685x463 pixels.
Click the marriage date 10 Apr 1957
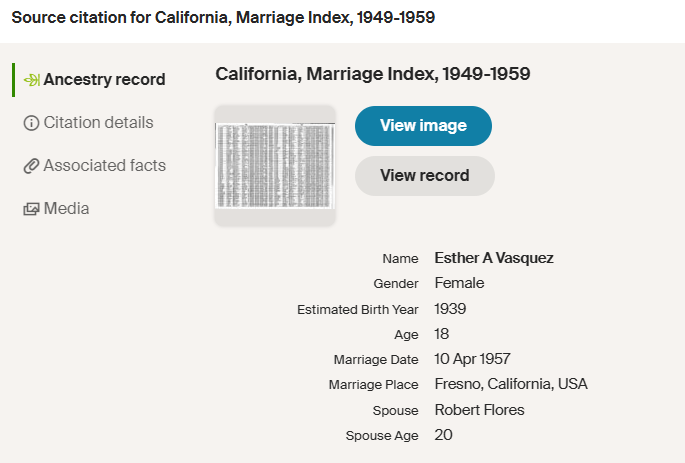click(472, 359)
